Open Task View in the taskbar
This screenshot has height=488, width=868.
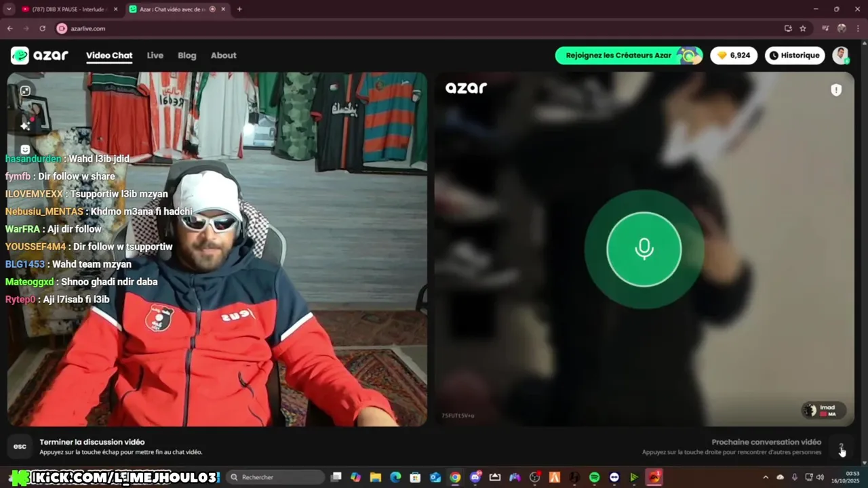(336, 477)
